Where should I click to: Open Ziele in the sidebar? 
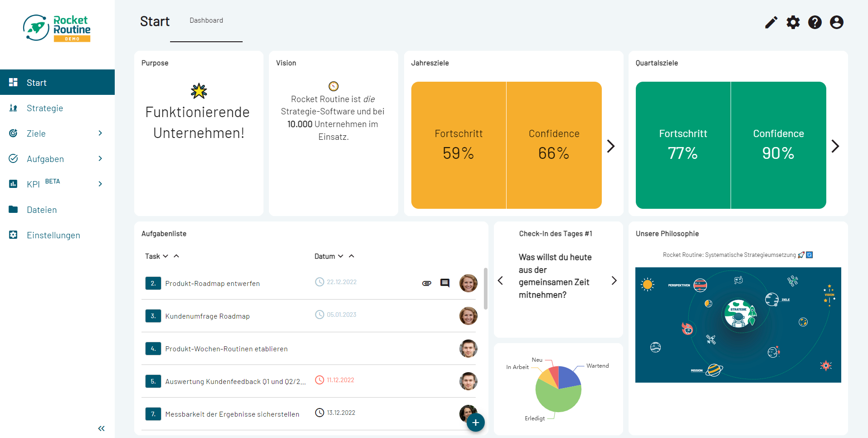click(57, 133)
